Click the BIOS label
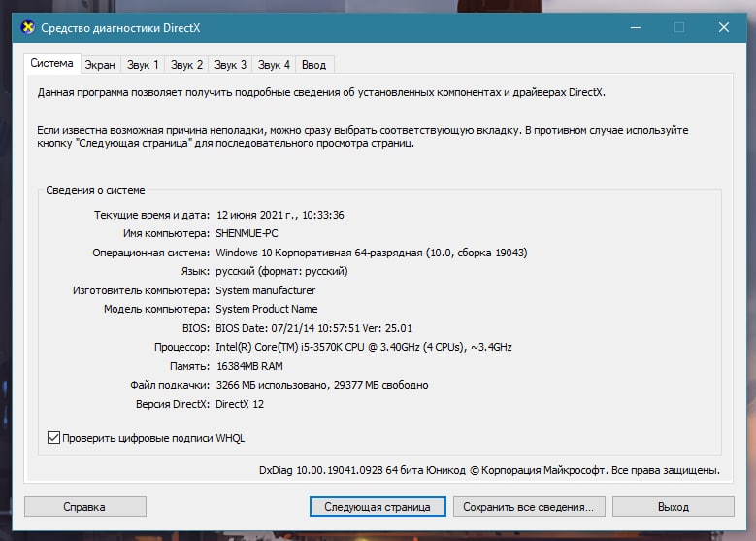Viewport: 756px width, 541px height. [x=196, y=328]
